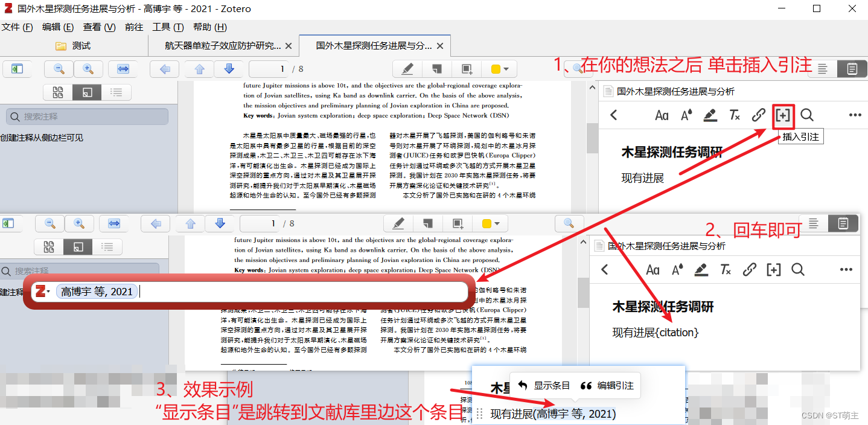Zoom in using the lower overlaid reader toolbar
868x425 pixels.
(79, 223)
